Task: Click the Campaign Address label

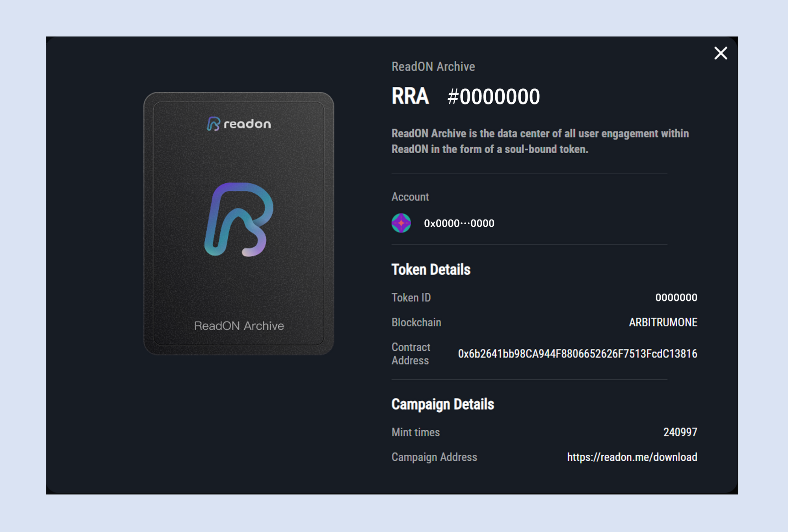Action: click(x=434, y=457)
